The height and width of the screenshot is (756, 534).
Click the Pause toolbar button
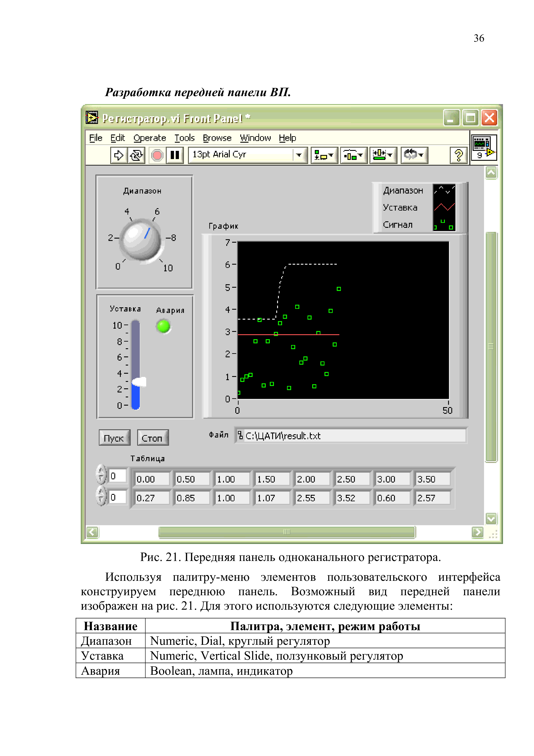click(175, 155)
